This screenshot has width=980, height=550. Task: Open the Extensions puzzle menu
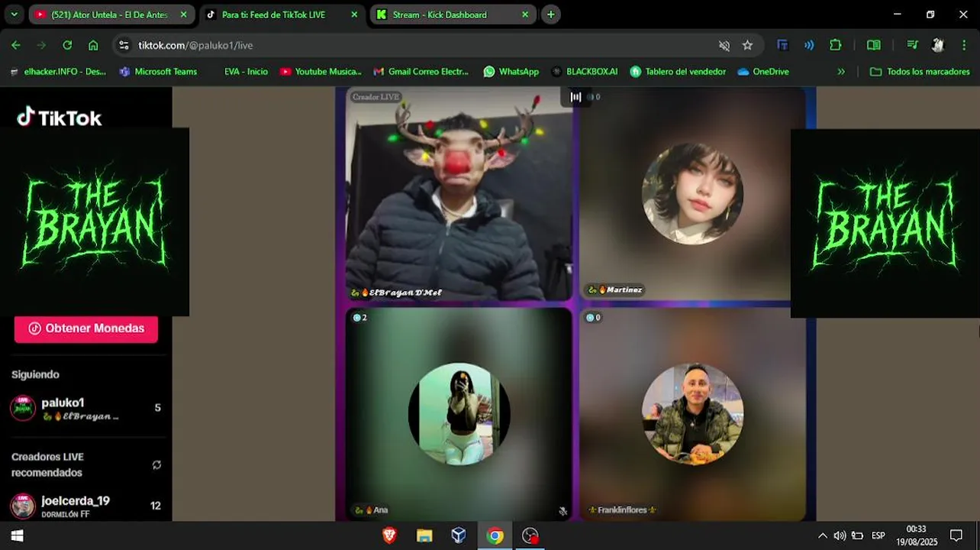(x=836, y=45)
